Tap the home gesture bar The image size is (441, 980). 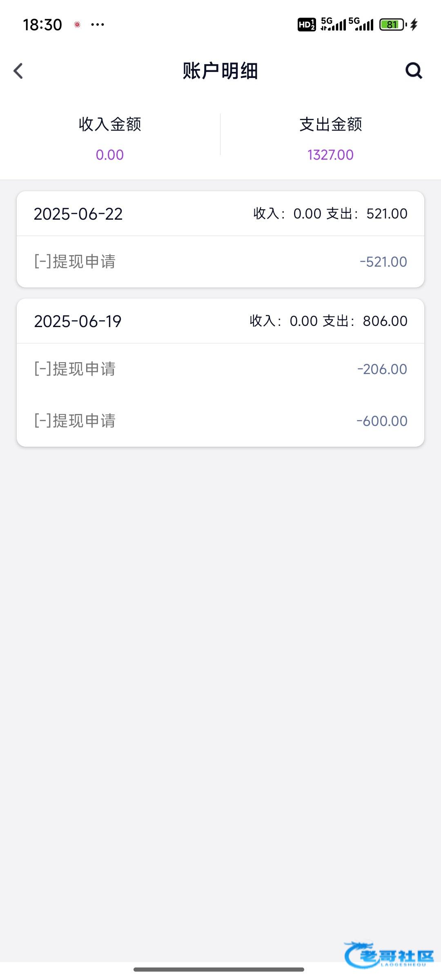click(219, 969)
